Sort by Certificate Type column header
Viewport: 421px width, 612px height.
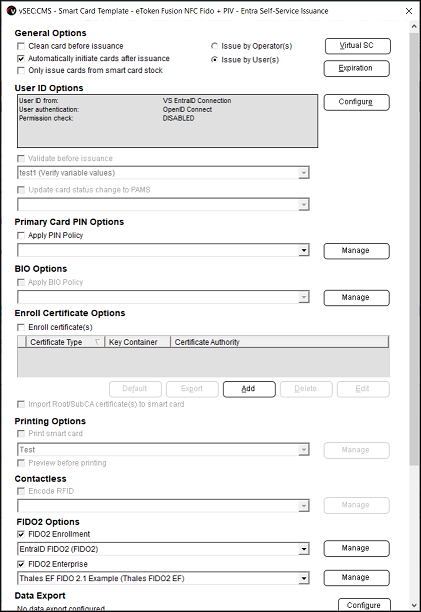click(x=65, y=342)
